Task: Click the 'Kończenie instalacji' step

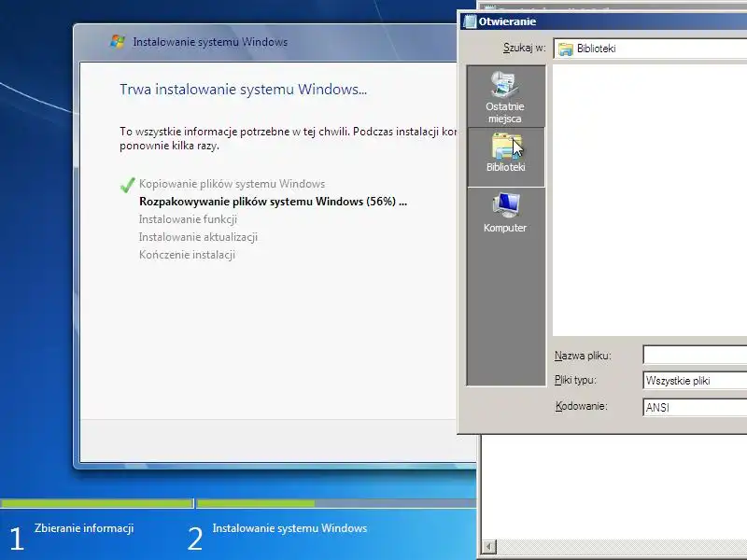Action: coord(187,255)
